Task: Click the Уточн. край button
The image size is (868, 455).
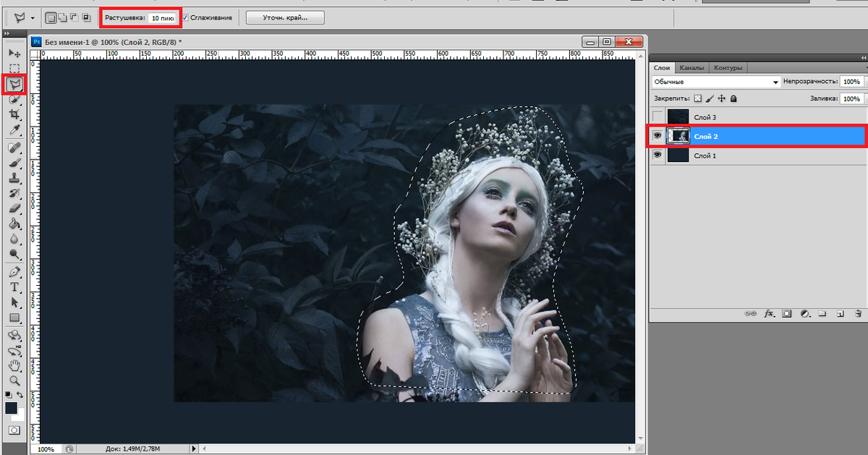Action: coord(285,17)
